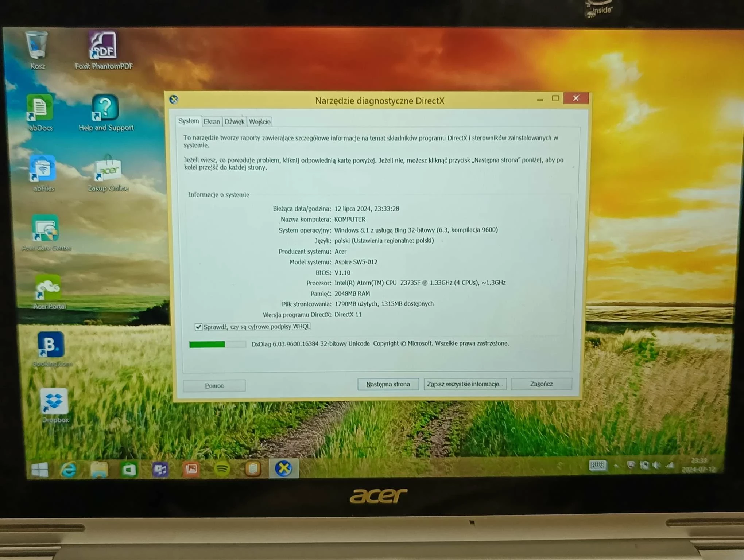Close the DirectX diagnostic window
This screenshot has height=560, width=744.
[x=576, y=98]
